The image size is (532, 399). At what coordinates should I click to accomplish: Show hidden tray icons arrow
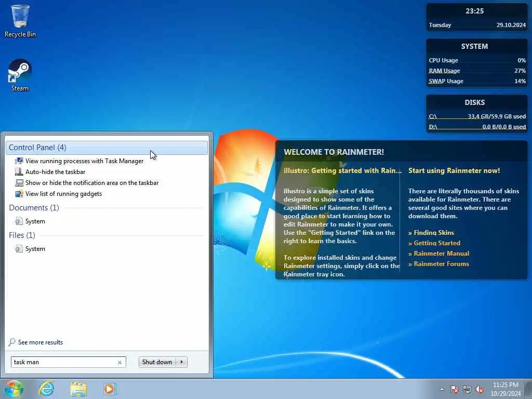442,389
